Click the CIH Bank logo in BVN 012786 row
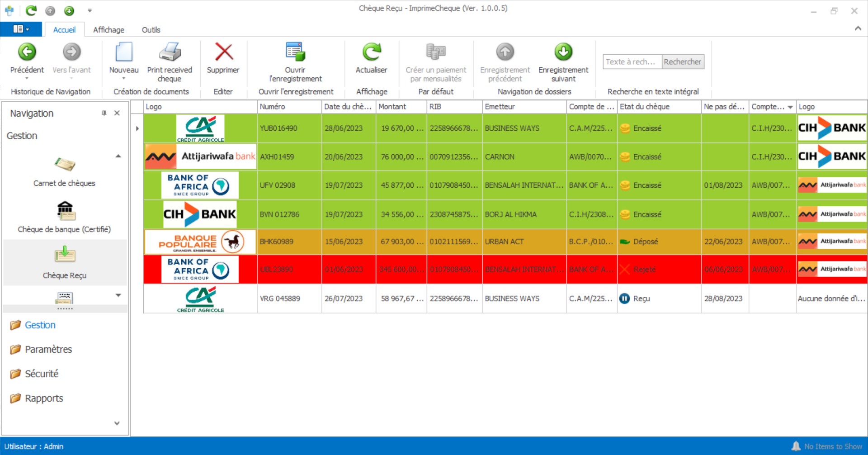868x455 pixels. pos(200,214)
